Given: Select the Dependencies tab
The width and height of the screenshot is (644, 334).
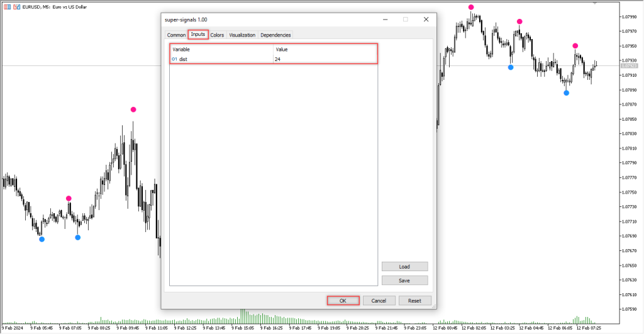Looking at the screenshot, I should pyautogui.click(x=275, y=35).
